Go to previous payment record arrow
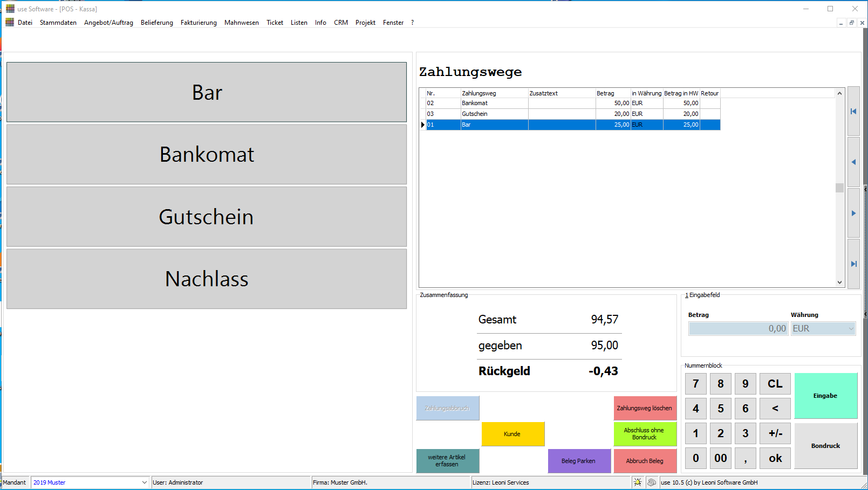 pyautogui.click(x=853, y=162)
